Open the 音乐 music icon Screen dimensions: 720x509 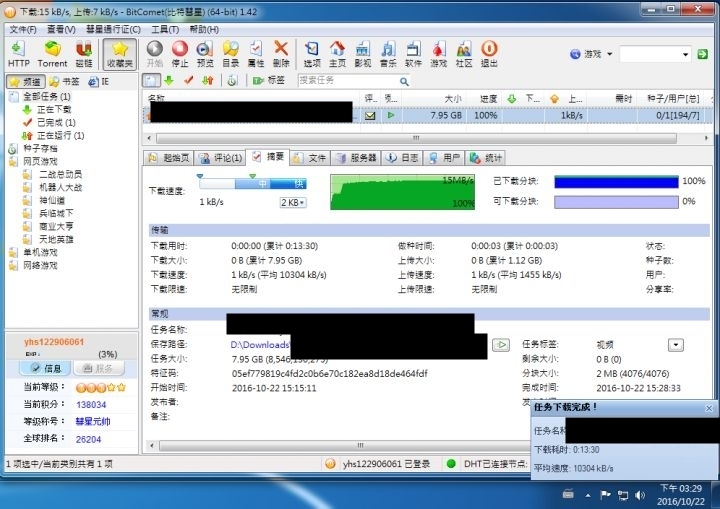(388, 54)
